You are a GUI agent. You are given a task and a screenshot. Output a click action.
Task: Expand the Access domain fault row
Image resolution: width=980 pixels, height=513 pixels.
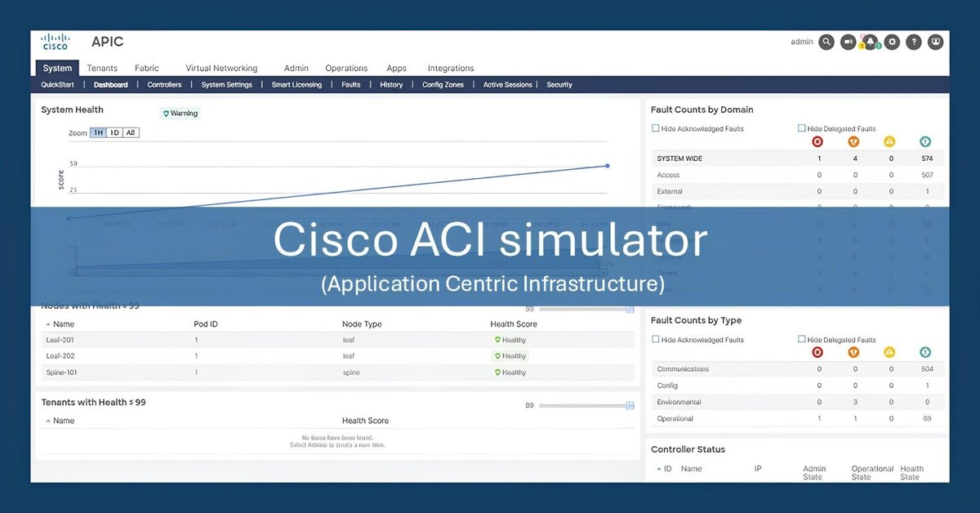point(668,174)
